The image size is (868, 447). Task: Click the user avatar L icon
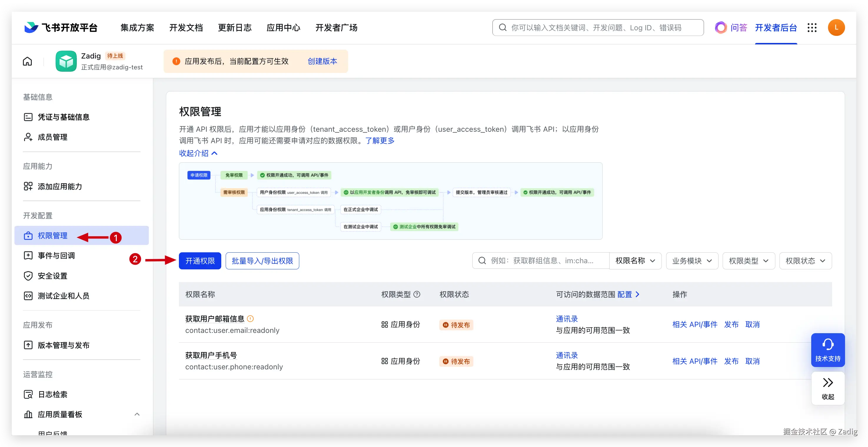[836, 28]
